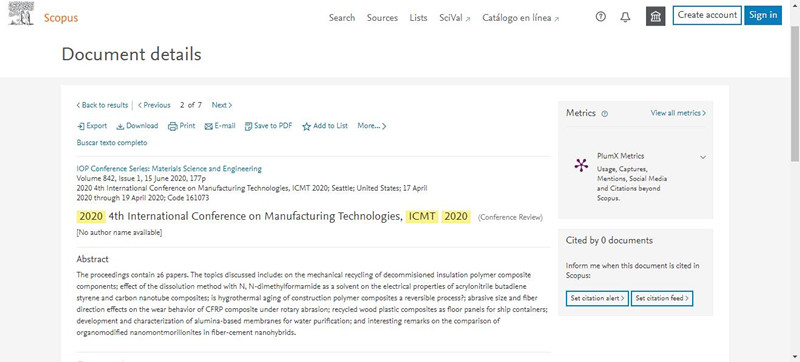Click the Print icon
Screen dimensions: 800x362
(172, 126)
